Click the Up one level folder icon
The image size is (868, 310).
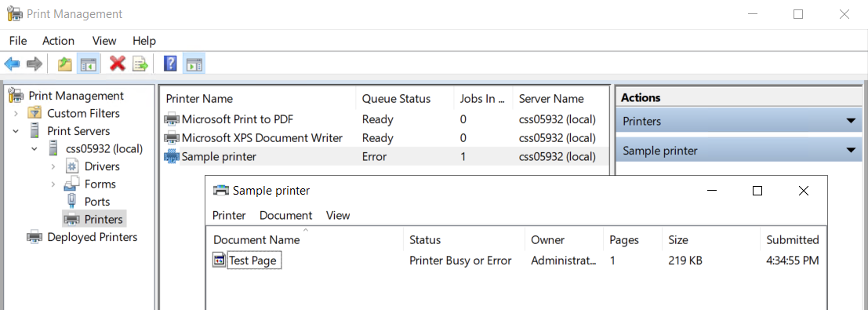65,64
